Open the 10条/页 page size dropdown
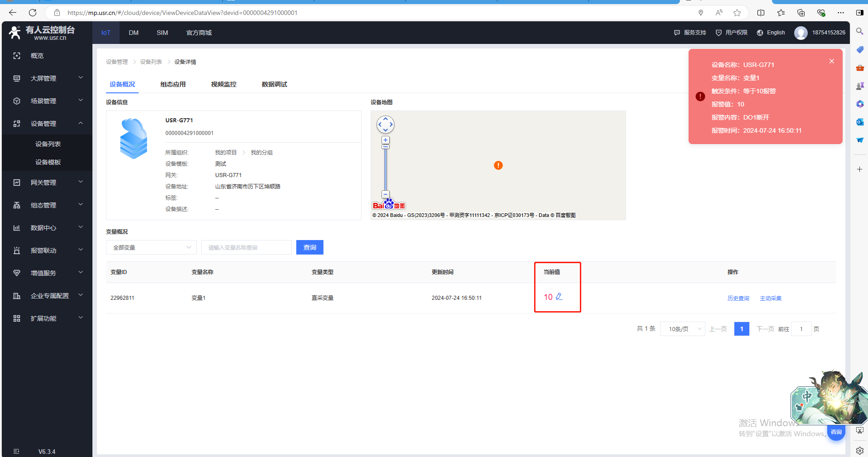868x457 pixels. [682, 329]
